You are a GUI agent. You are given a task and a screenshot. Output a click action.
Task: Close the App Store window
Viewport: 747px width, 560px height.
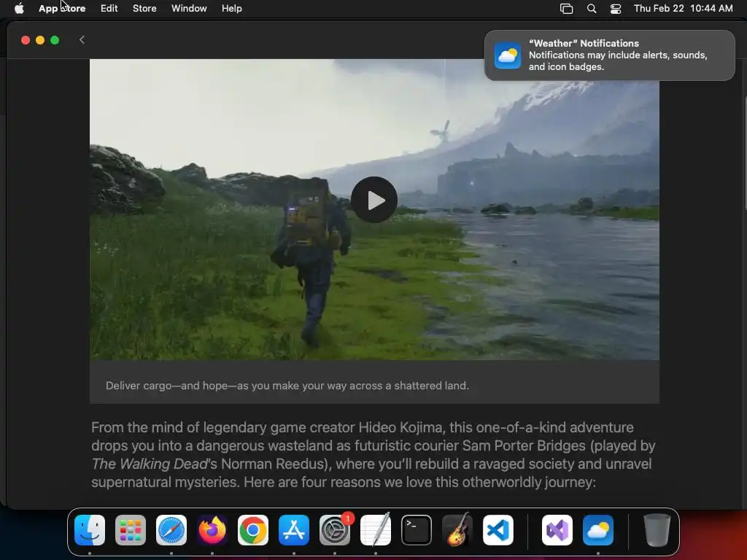26,40
